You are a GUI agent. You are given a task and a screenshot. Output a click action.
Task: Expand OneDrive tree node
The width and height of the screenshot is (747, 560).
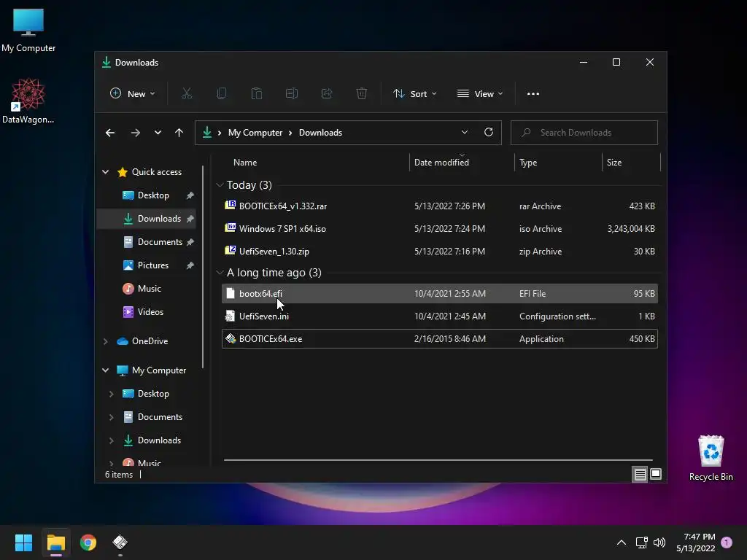105,341
